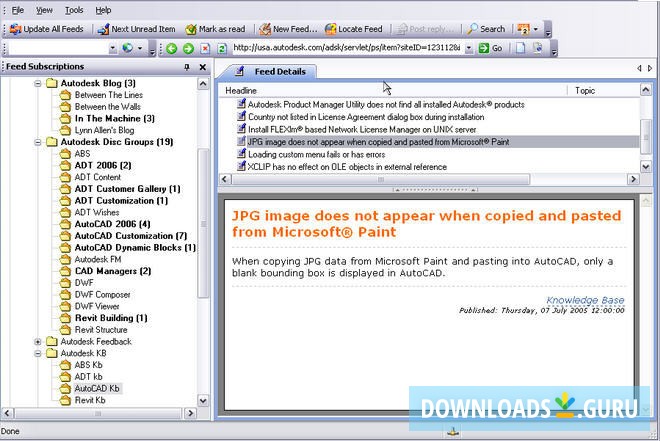Click the green browser Back arrow
This screenshot has width=660, height=441.
click(171, 48)
